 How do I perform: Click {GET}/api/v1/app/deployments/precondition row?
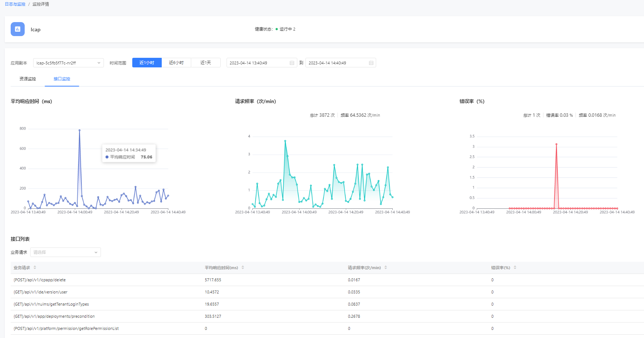click(327, 316)
